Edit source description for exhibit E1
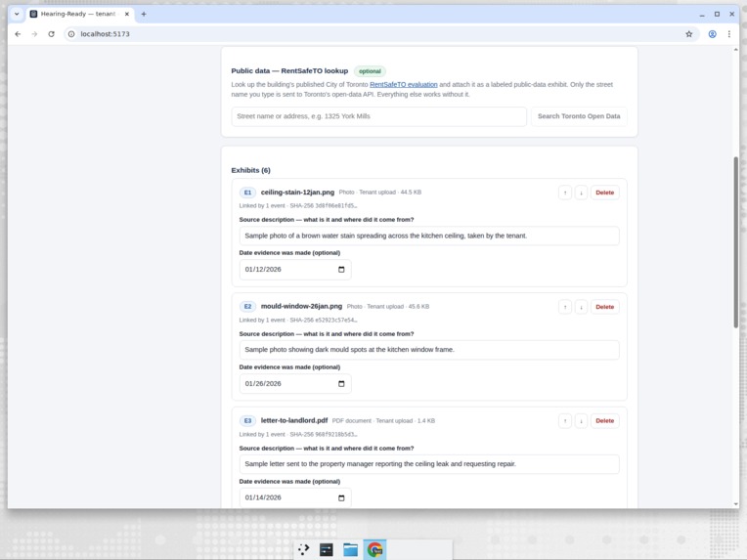The height and width of the screenshot is (560, 747). 429,236
